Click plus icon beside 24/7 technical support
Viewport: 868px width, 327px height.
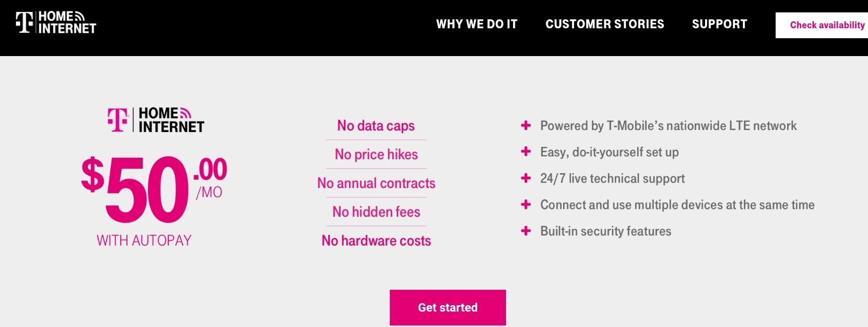pos(526,178)
